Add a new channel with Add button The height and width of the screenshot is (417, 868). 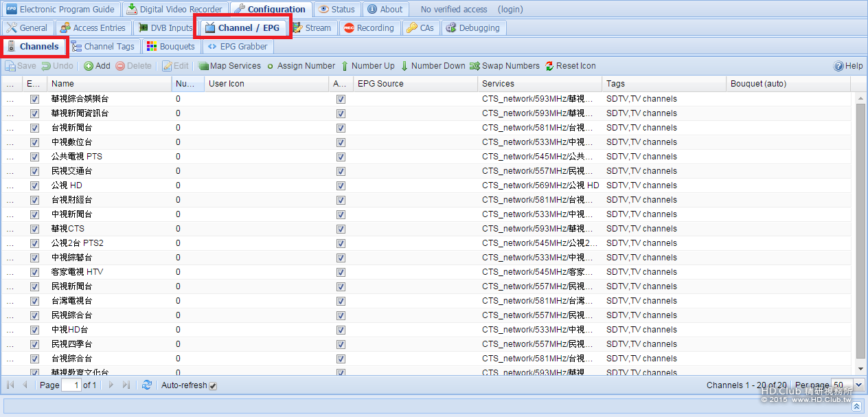[97, 66]
